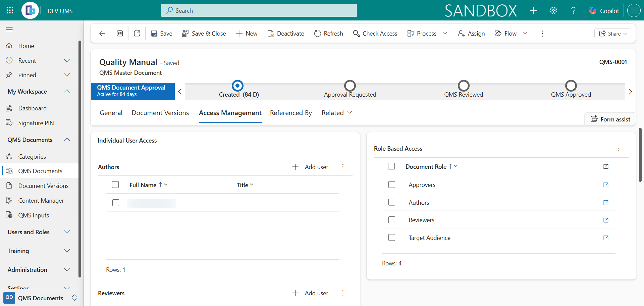Check the Reviewers role checkbox

click(392, 220)
